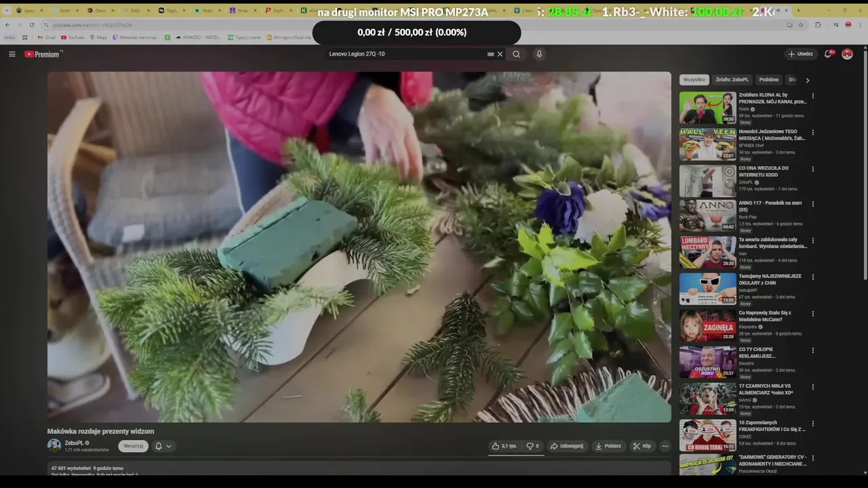Open the Mapy bookmark in bookmarks bar
Screen dimensions: 868x488
[98, 37]
